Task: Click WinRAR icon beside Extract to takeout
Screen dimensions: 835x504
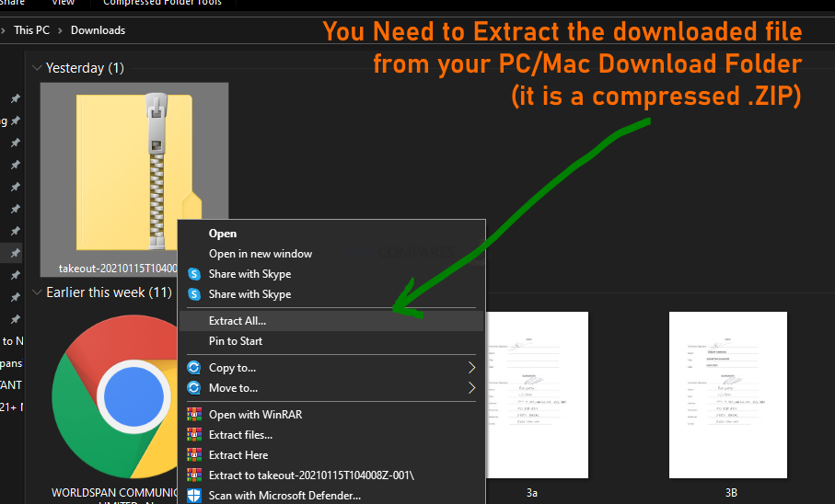Action: click(194, 475)
